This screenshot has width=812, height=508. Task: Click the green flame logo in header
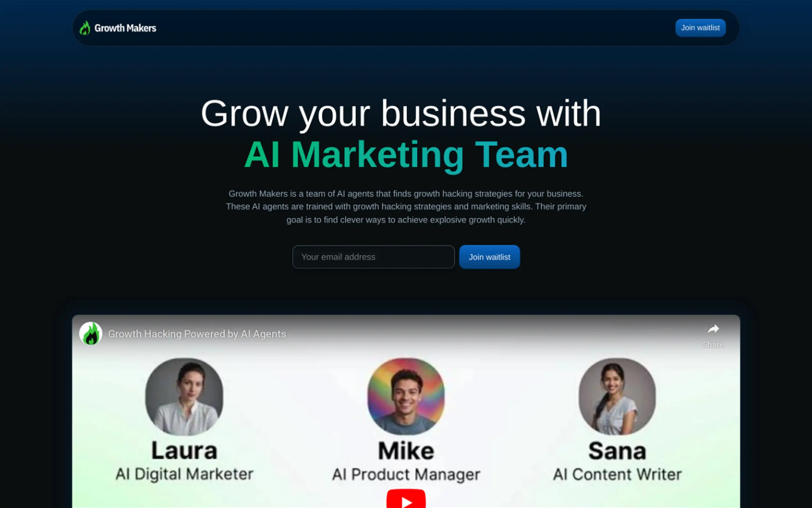click(x=85, y=28)
